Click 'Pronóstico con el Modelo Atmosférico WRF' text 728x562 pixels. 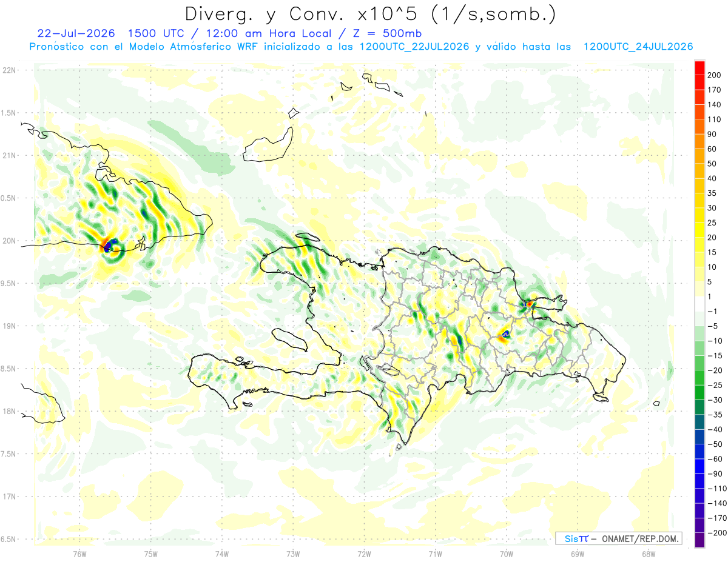[145, 47]
